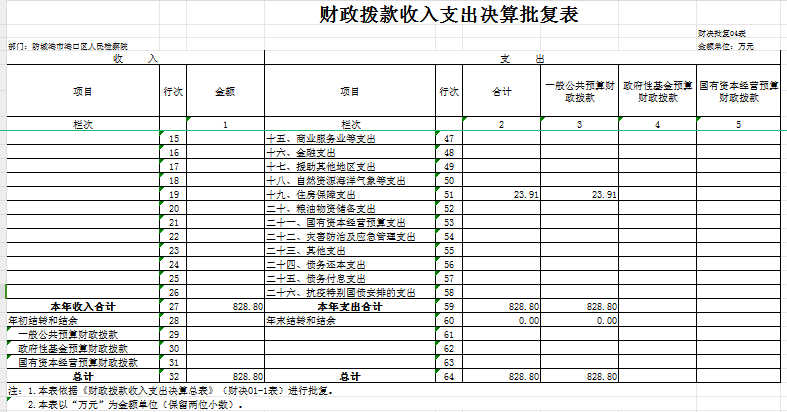Viewport: 787px width, 412px height.
Task: Click note 2 about 万元 unit
Action: pos(136,404)
